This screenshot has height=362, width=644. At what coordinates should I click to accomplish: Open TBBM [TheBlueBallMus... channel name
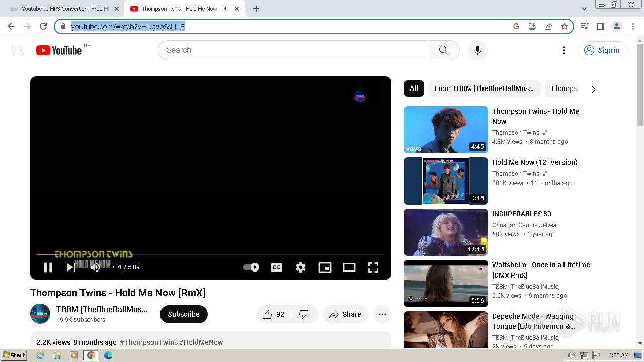click(x=102, y=309)
